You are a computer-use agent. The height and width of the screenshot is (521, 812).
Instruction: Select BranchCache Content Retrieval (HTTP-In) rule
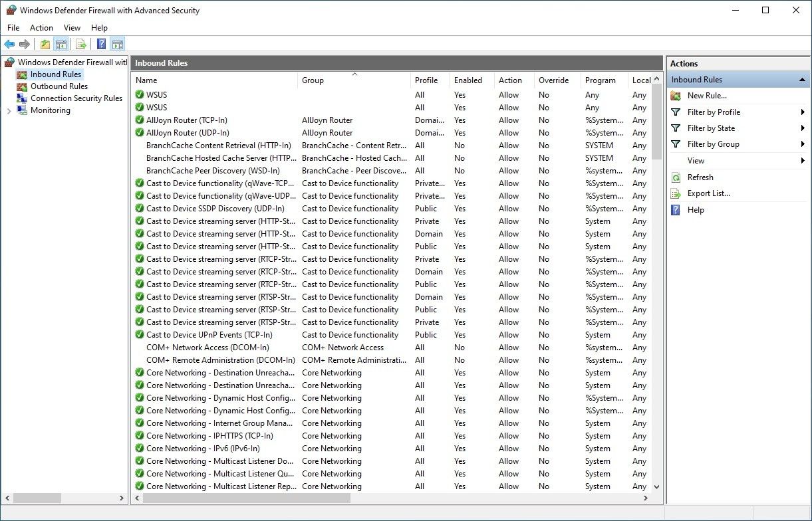pos(392,146)
